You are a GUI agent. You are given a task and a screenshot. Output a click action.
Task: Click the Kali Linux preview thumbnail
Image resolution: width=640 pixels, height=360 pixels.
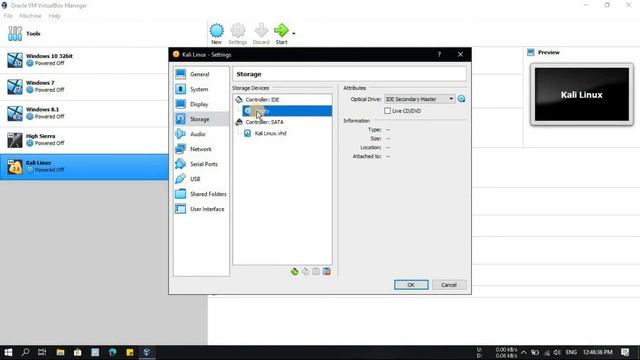pyautogui.click(x=582, y=94)
